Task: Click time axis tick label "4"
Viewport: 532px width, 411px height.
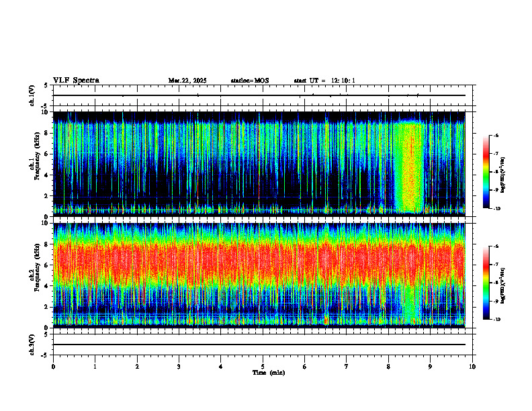Action: tap(221, 367)
